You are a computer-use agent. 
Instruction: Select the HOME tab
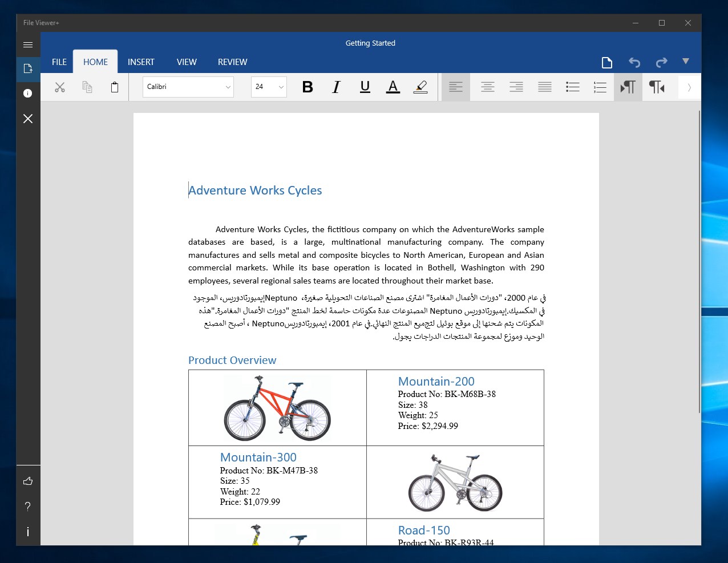[x=95, y=62]
